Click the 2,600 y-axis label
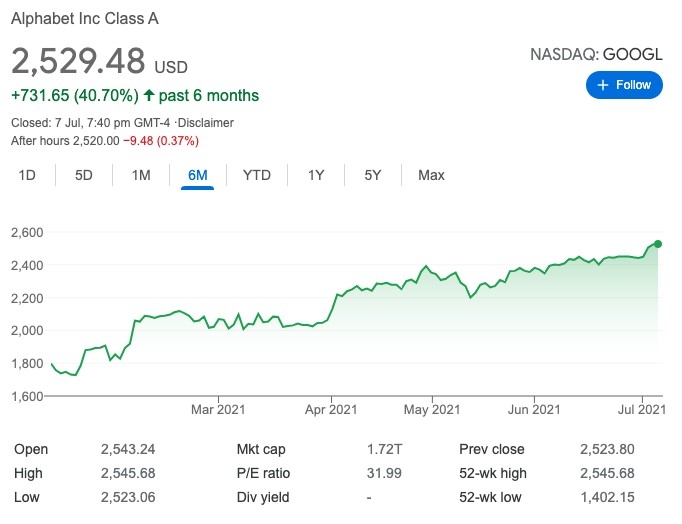 point(27,233)
